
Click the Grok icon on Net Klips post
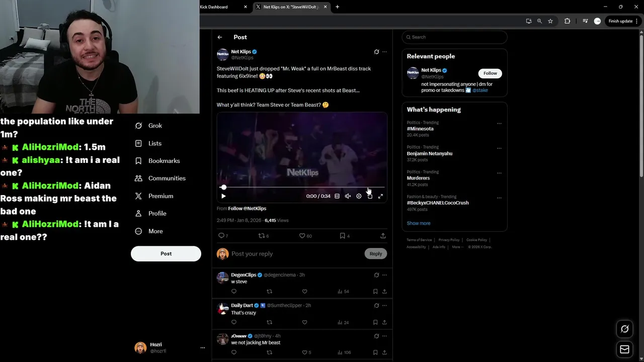[376, 52]
